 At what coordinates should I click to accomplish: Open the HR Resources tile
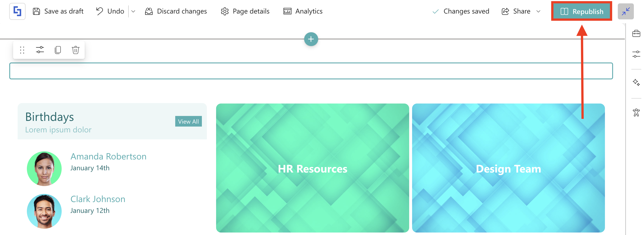pyautogui.click(x=312, y=168)
